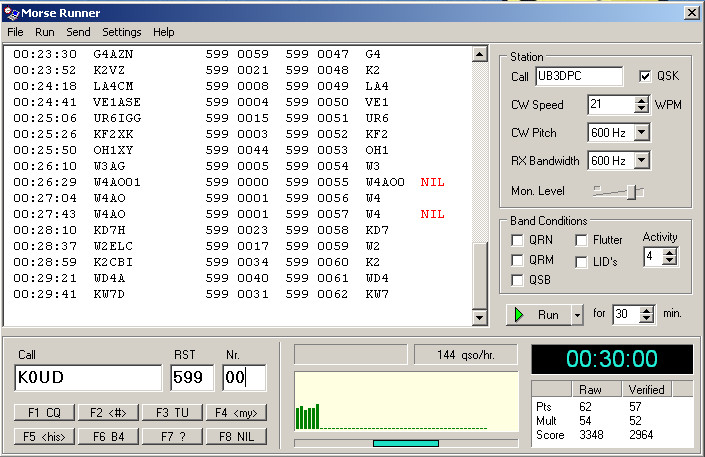Open the Settings menu

(122, 32)
